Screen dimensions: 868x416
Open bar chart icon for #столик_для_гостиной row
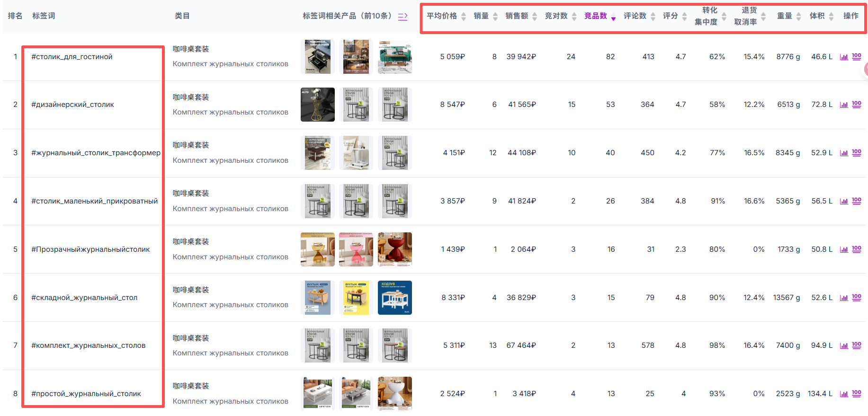pyautogui.click(x=843, y=57)
